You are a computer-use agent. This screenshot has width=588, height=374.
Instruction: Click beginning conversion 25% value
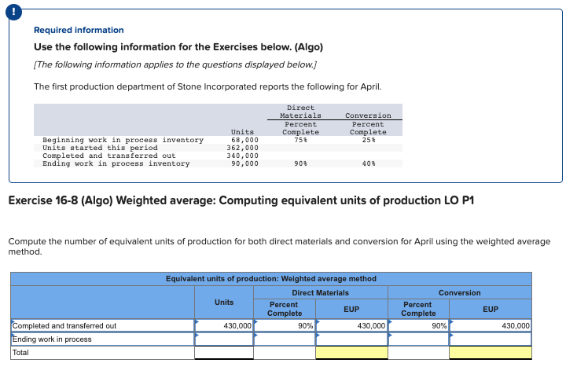point(369,140)
